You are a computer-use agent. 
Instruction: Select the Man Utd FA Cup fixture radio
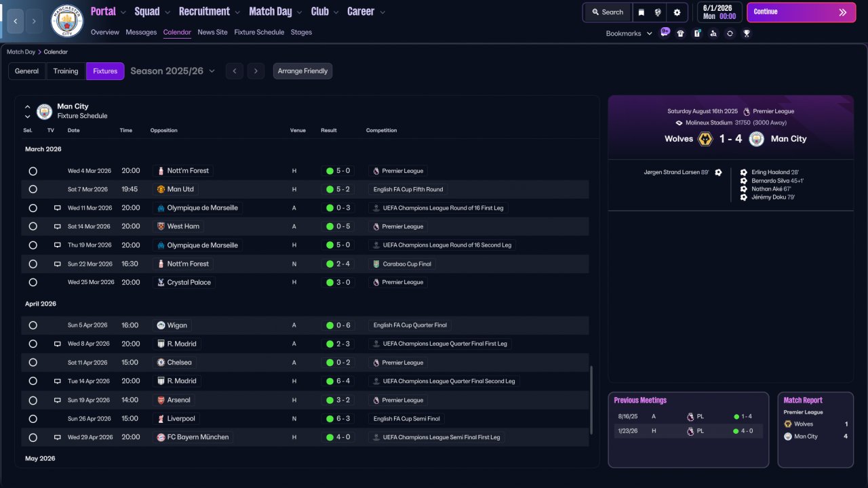pos(33,189)
